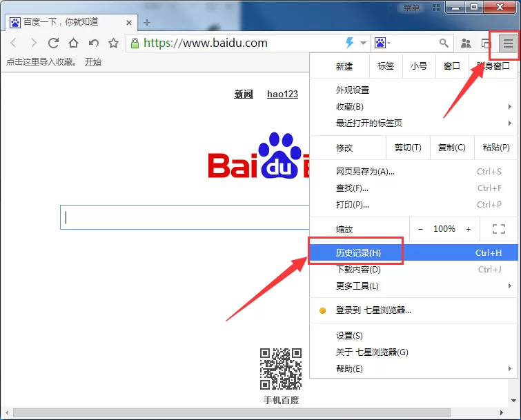Expand the 帮助(E) submenu
The height and width of the screenshot is (420, 521).
point(413,368)
